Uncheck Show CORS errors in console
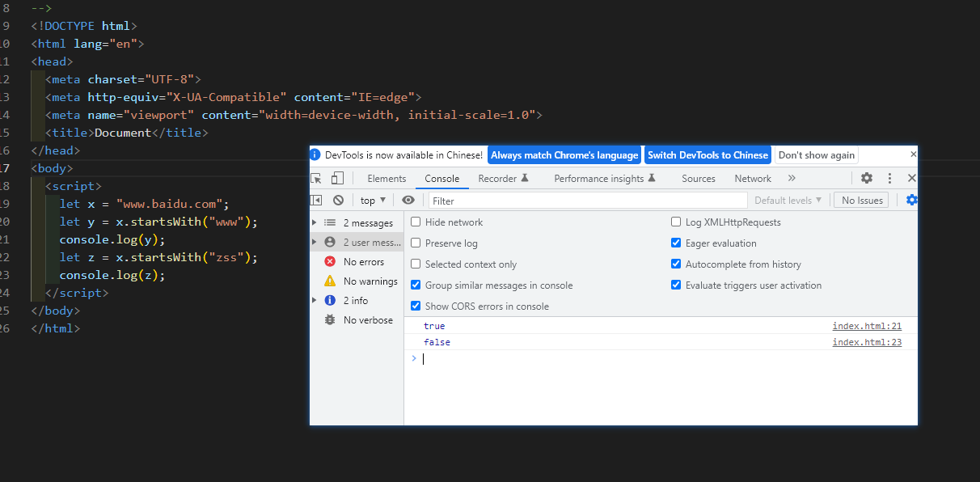This screenshot has height=482, width=980. (x=416, y=306)
